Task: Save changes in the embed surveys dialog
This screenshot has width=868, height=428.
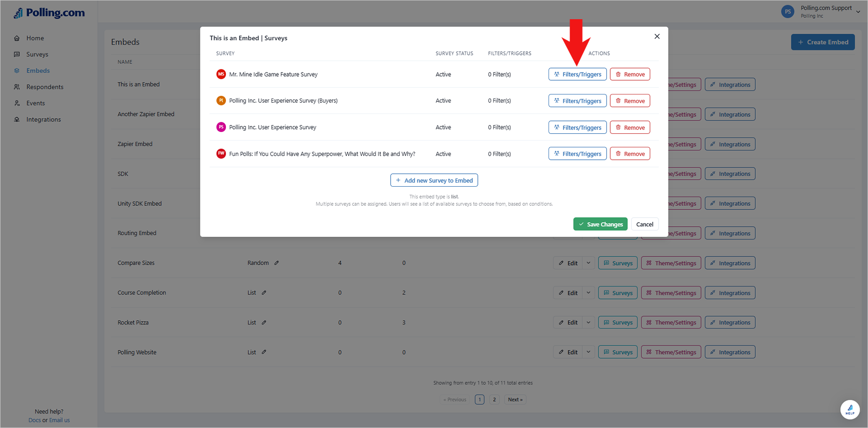Action: [600, 224]
